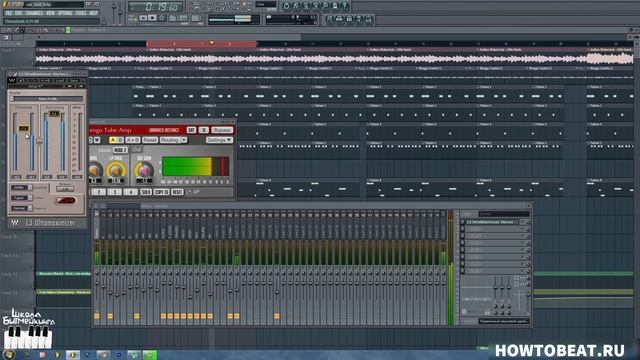
Task: Toggle SOLO in the Tube Amp bottom bar
Action: [x=146, y=192]
